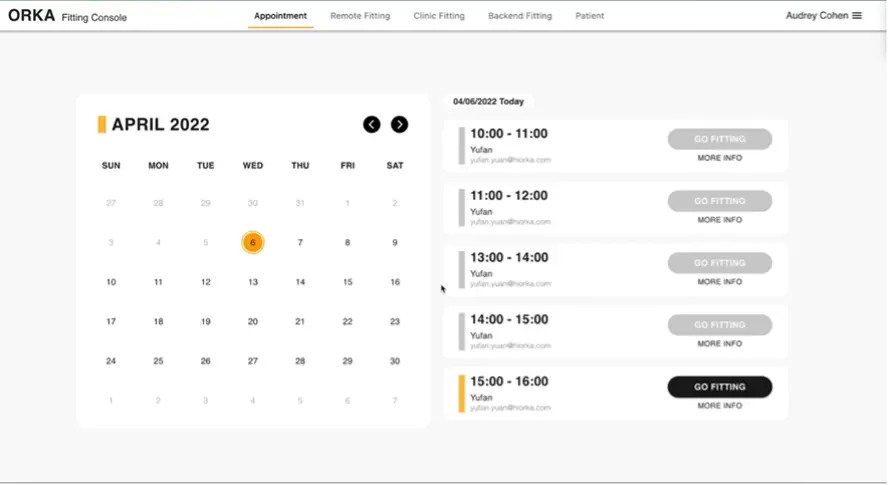889x485 pixels.
Task: Show MORE INFO for 13:00 - 14:00 slot
Action: click(719, 282)
